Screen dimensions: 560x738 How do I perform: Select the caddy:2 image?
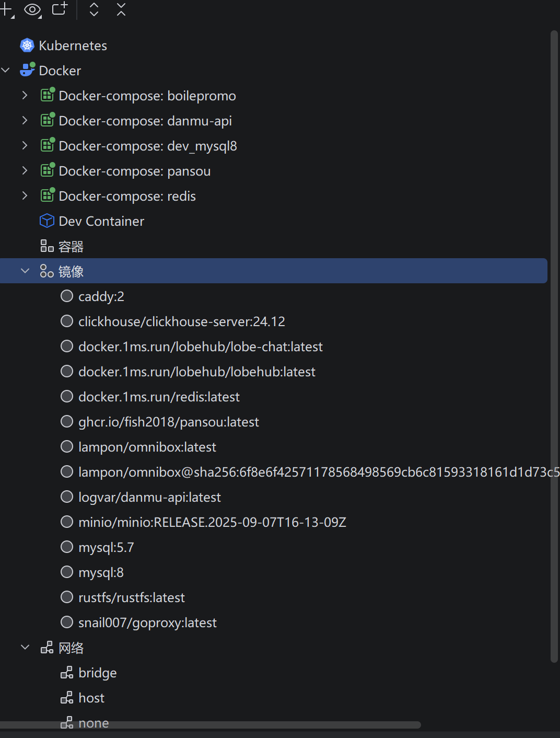point(101,296)
